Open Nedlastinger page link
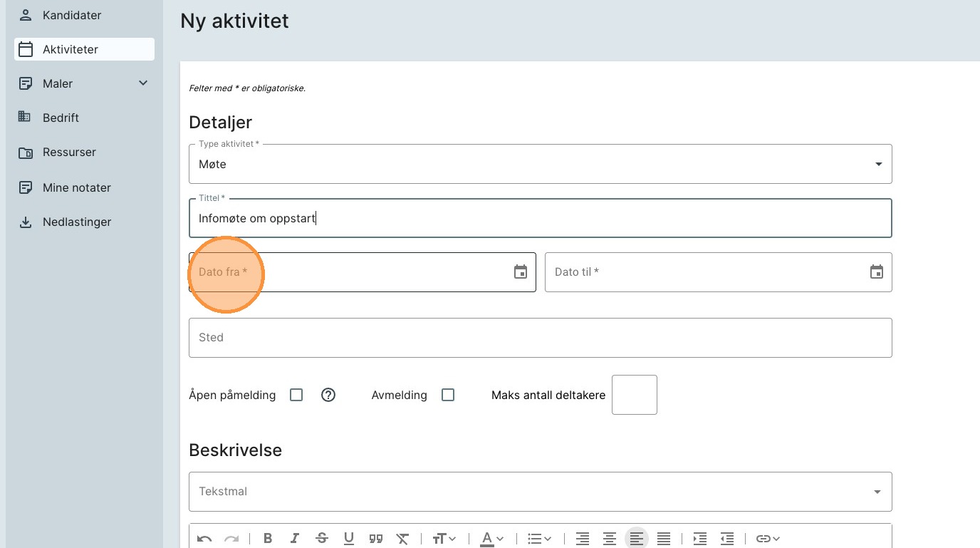980x548 pixels. pos(76,222)
